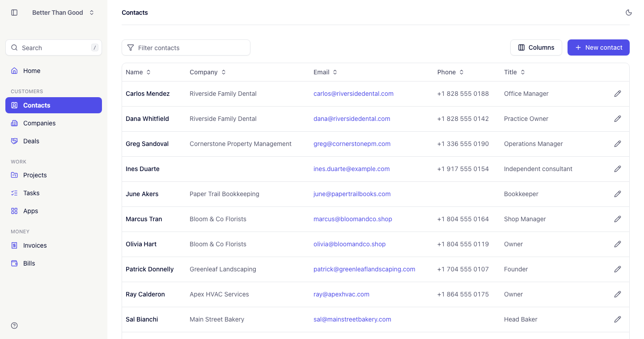Select 'Cornerstone Property Management' company cell

click(x=241, y=144)
